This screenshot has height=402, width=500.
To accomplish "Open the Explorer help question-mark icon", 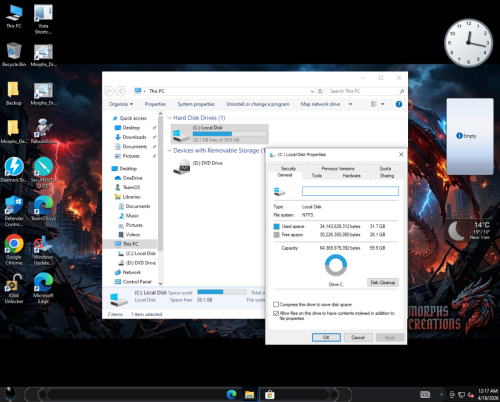I will [x=399, y=104].
